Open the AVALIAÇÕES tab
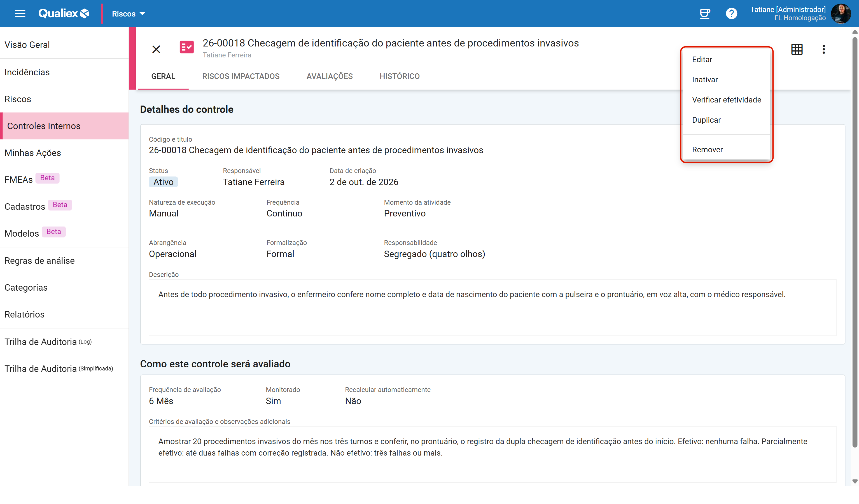This screenshot has width=859, height=504. (329, 76)
